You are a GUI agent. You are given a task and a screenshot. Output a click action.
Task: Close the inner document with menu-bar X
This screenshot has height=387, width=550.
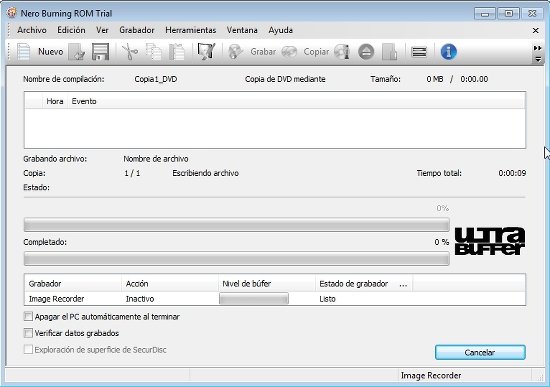coord(536,31)
